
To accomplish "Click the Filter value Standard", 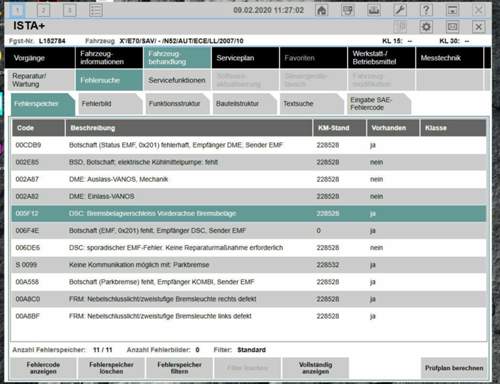I will [251, 350].
